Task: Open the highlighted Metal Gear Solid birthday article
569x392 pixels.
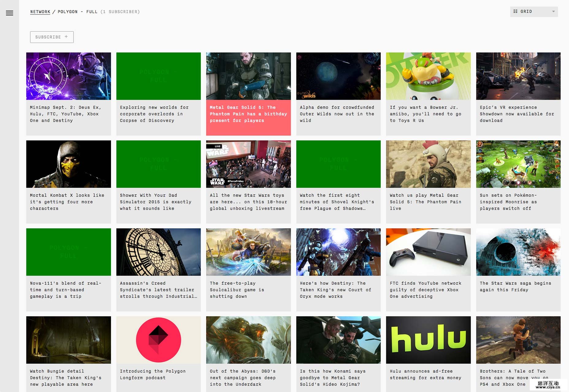Action: [248, 114]
